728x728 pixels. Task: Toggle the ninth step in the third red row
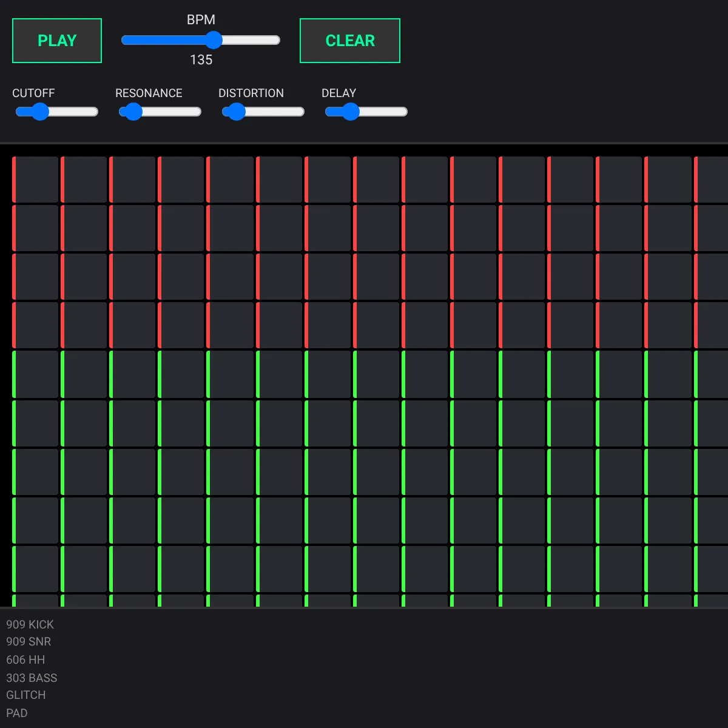pyautogui.click(x=425, y=277)
